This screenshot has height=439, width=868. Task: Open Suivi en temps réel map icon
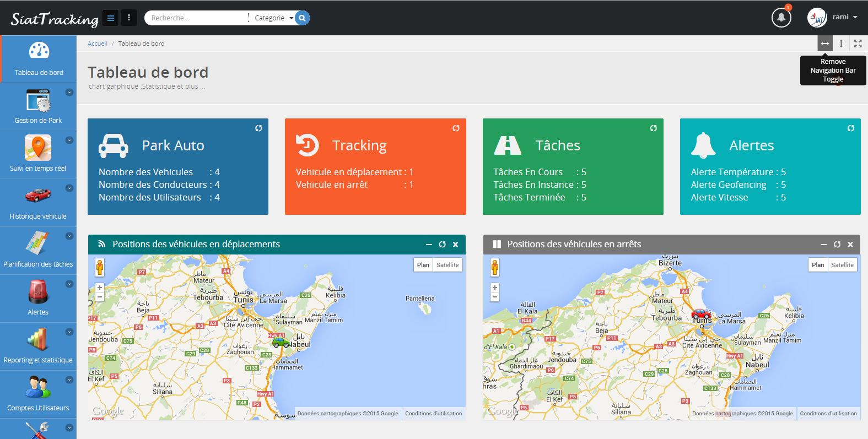(x=38, y=148)
